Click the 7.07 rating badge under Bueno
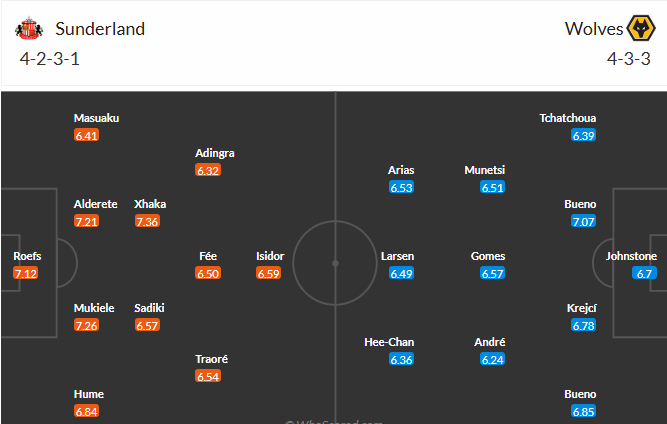Image resolution: width=667 pixels, height=424 pixels. click(584, 221)
